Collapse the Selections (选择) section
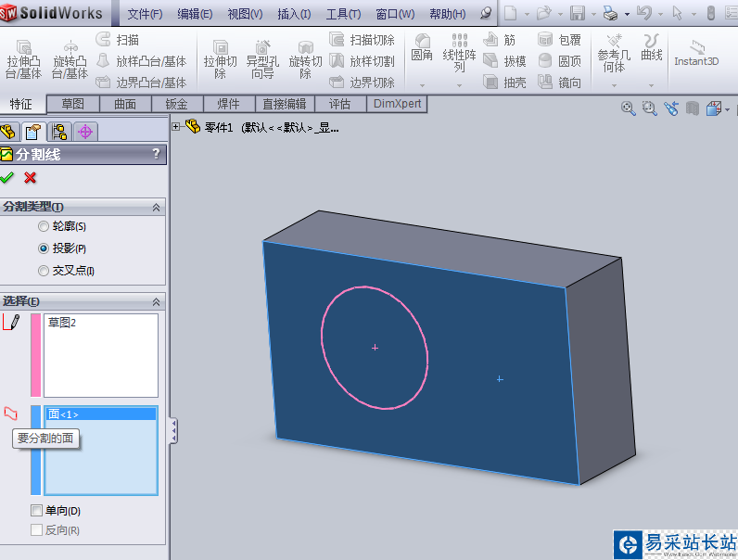Viewport: 738px width, 560px height. pos(157,301)
